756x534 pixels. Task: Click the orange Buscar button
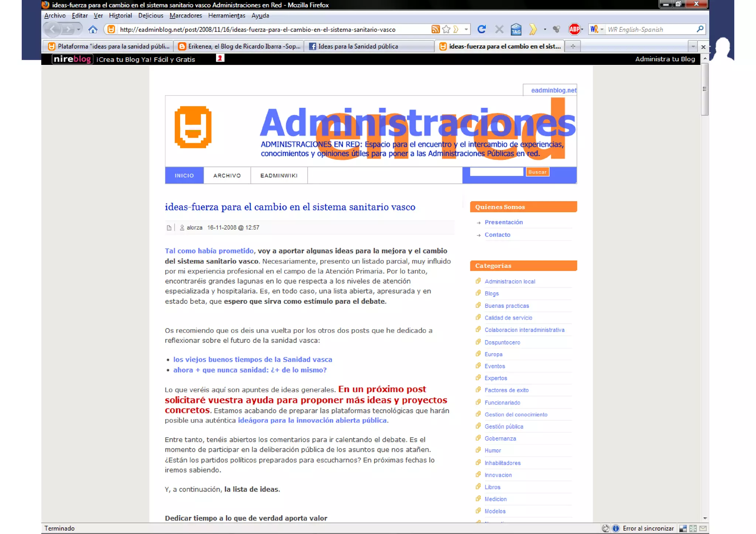click(x=537, y=172)
